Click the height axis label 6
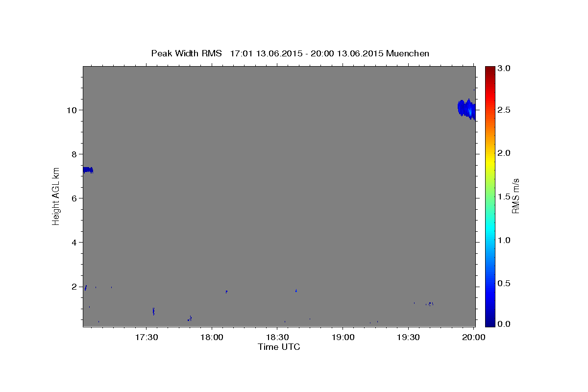Image resolution: width=588 pixels, height=392 pixels. coord(75,198)
